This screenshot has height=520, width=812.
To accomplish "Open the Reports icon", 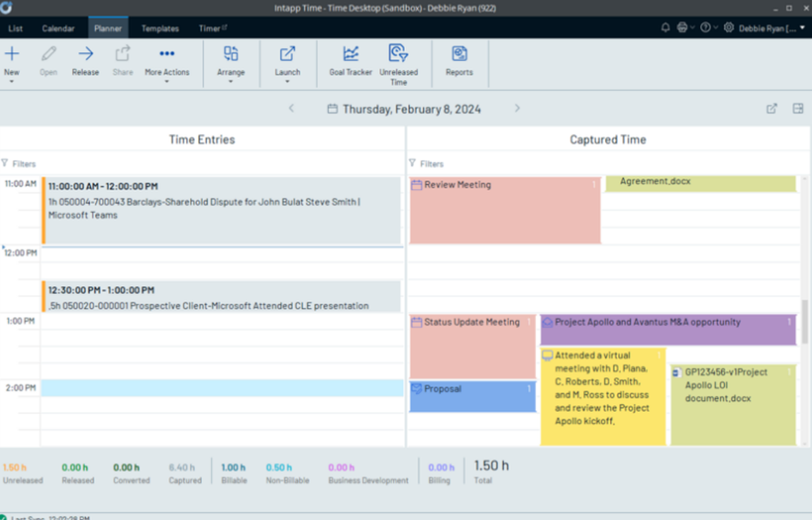I will (460, 54).
